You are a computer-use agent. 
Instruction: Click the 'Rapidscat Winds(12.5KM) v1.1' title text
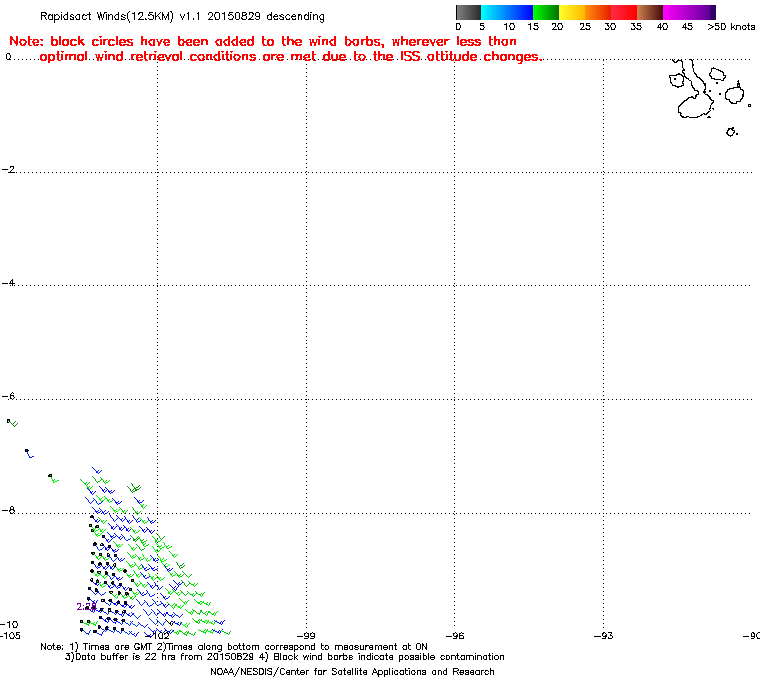120,16
